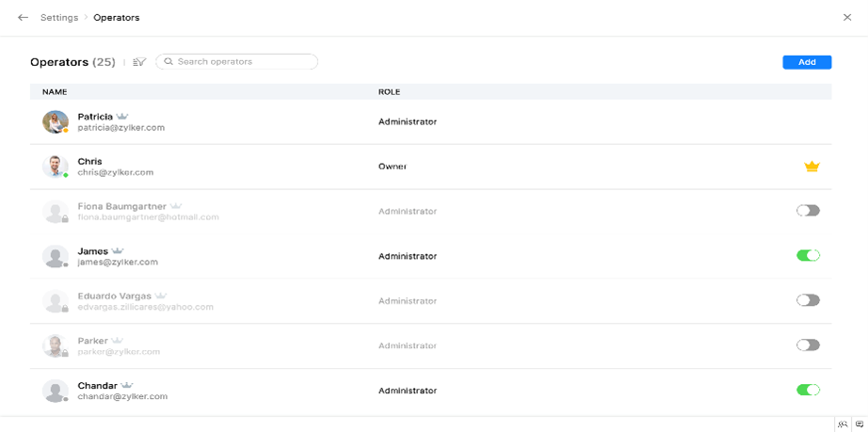Open the chat icon in bottom bar
The width and height of the screenshot is (868, 432).
pyautogui.click(x=860, y=424)
